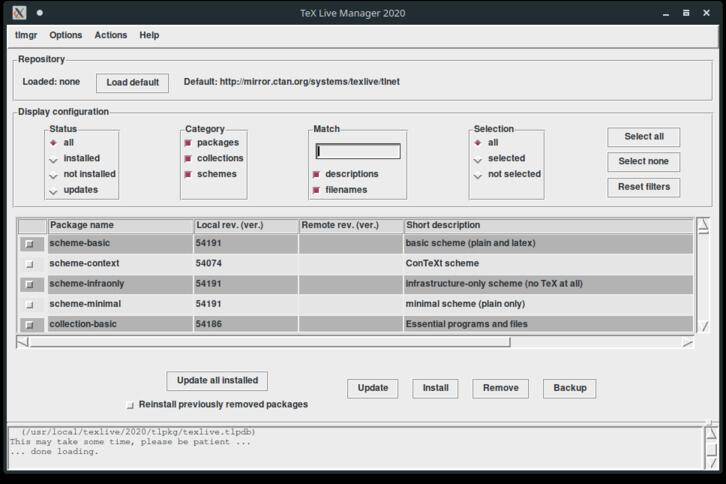This screenshot has height=484, width=726.
Task: Open the Actions menu
Action: (x=111, y=35)
